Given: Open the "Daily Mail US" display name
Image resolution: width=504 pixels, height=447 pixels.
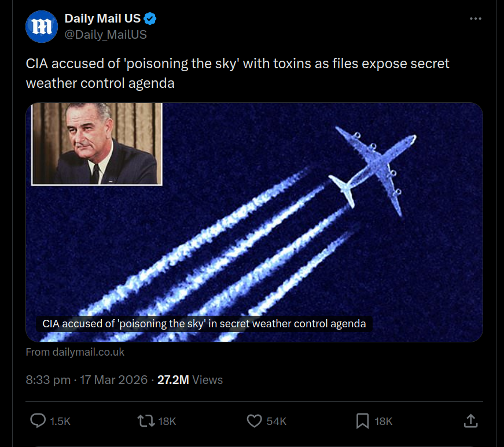Looking at the screenshot, I should 102,20.
